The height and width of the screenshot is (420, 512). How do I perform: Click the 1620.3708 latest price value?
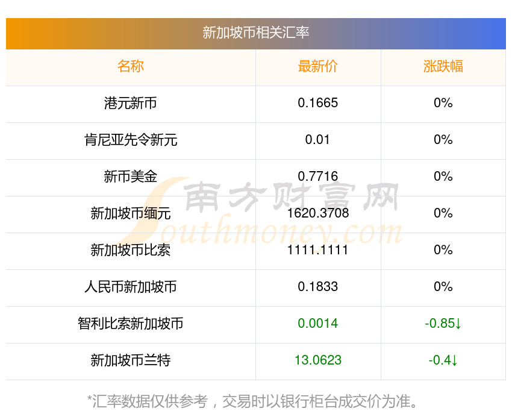pyautogui.click(x=317, y=213)
